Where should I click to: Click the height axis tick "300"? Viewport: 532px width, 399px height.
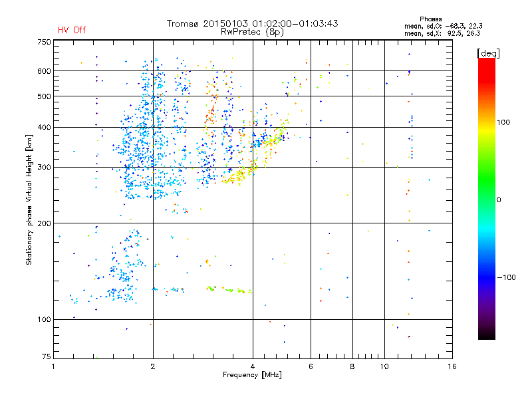pyautogui.click(x=44, y=167)
